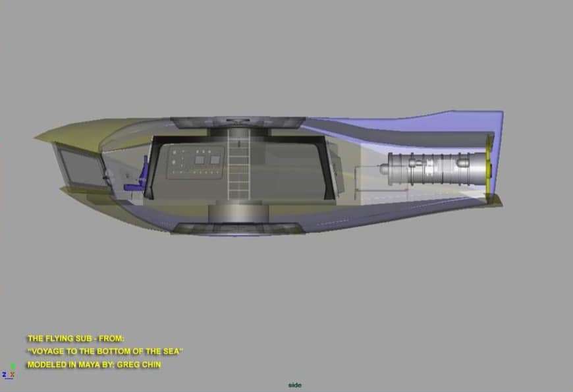The height and width of the screenshot is (392, 573).
Task: Click the 'side' viewport label
Action: (x=295, y=385)
